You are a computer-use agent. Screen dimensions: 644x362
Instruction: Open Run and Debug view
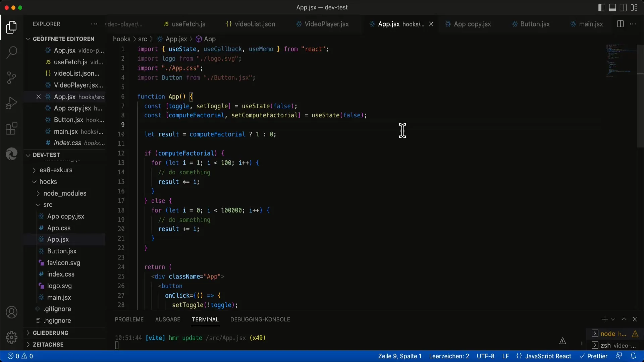(11, 103)
